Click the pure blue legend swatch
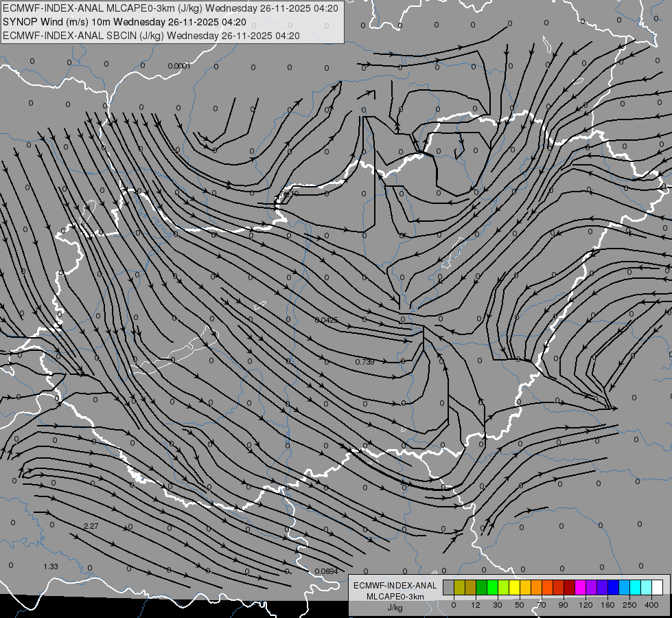This screenshot has height=618, width=672. (x=614, y=587)
